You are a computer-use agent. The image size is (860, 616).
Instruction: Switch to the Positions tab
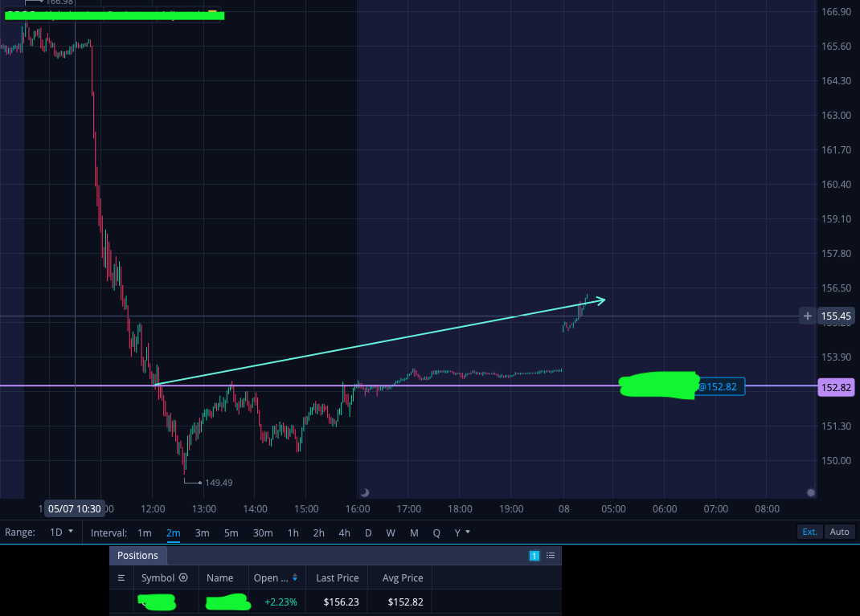click(137, 555)
